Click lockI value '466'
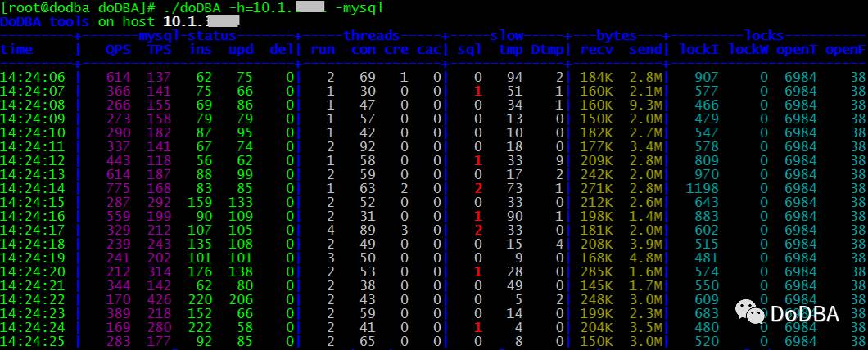Image resolution: width=868 pixels, height=350 pixels. click(707, 105)
